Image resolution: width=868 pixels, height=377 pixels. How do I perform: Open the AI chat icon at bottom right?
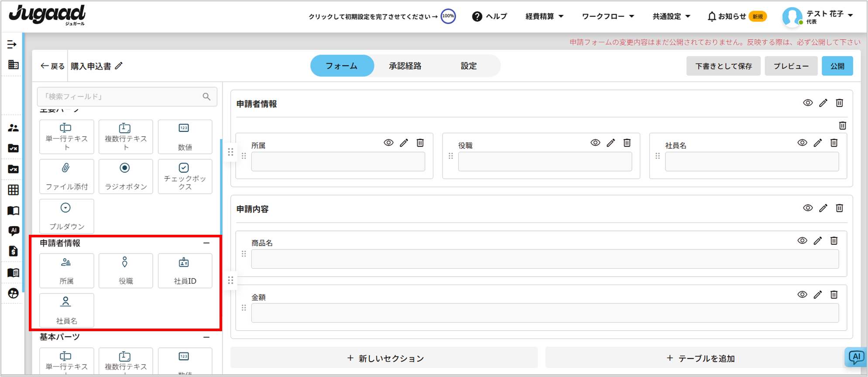point(855,357)
